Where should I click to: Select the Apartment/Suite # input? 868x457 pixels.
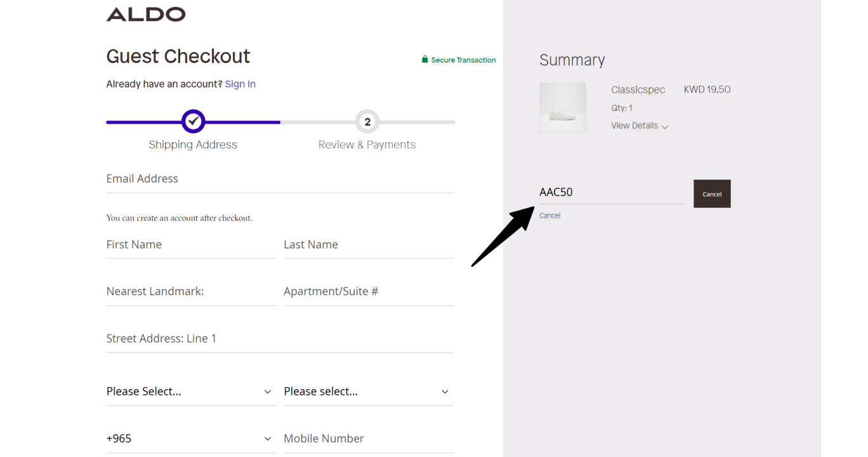[369, 292]
